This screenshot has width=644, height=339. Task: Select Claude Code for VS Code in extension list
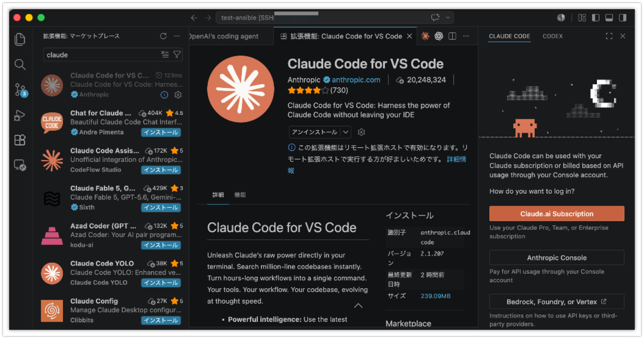pyautogui.click(x=112, y=85)
